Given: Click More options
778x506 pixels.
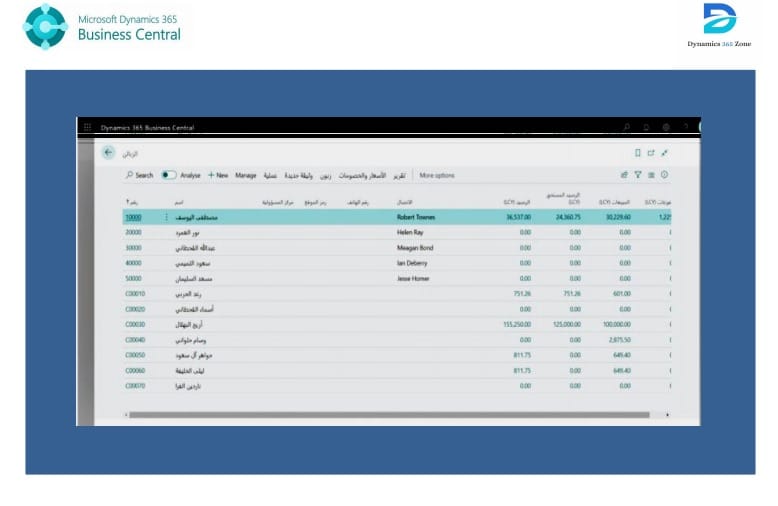Looking at the screenshot, I should tap(437, 176).
